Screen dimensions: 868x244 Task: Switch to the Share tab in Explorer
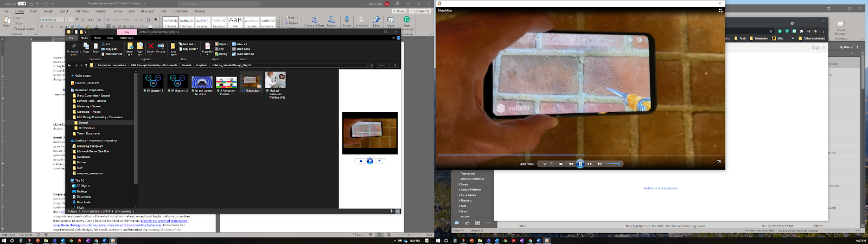click(97, 38)
